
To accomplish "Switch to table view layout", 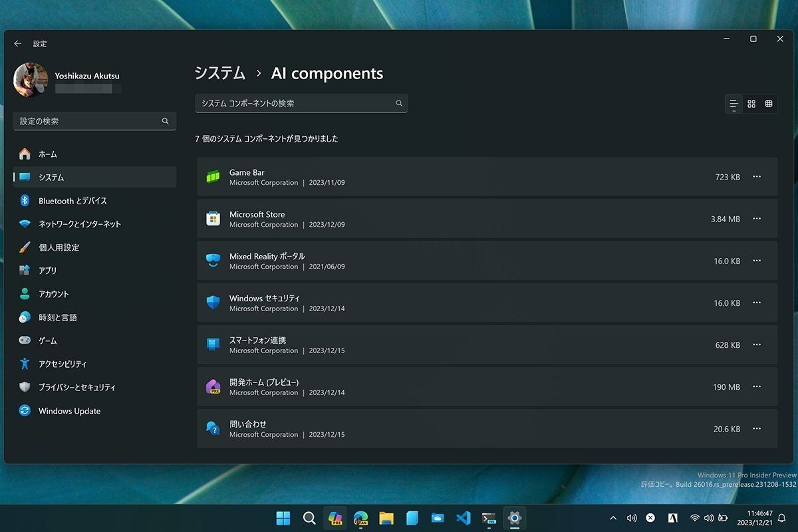I will point(769,104).
